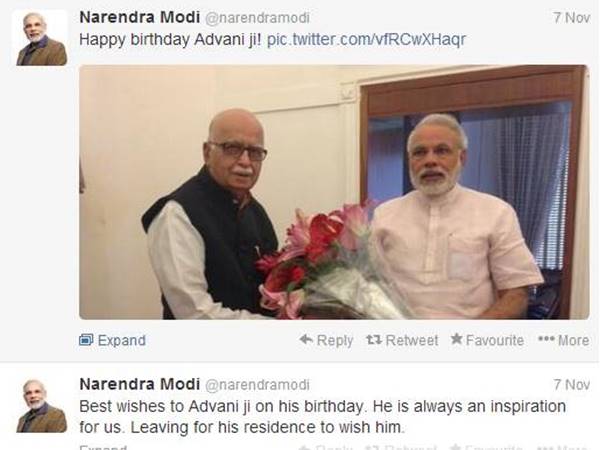Click the Reply arrow icon on first tweet

306,339
